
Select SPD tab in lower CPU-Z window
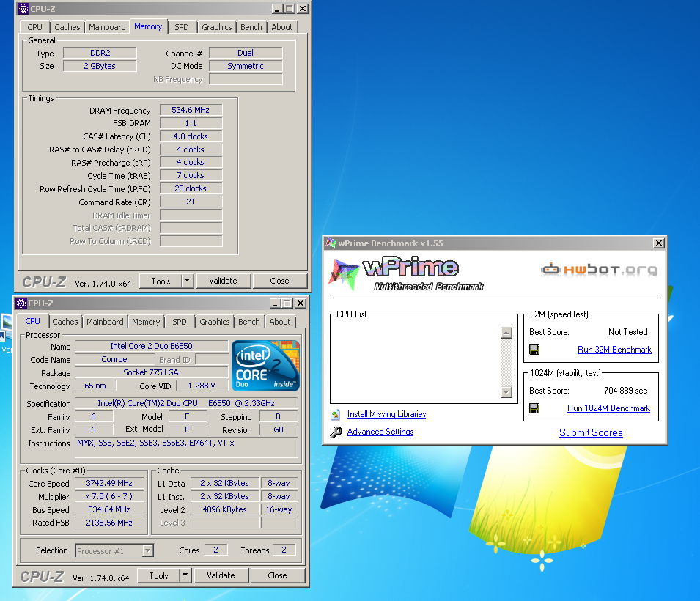pos(180,322)
